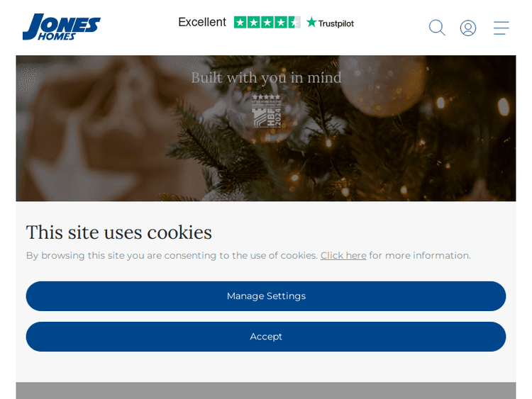Click the green Trustpilot star logo

click(311, 23)
